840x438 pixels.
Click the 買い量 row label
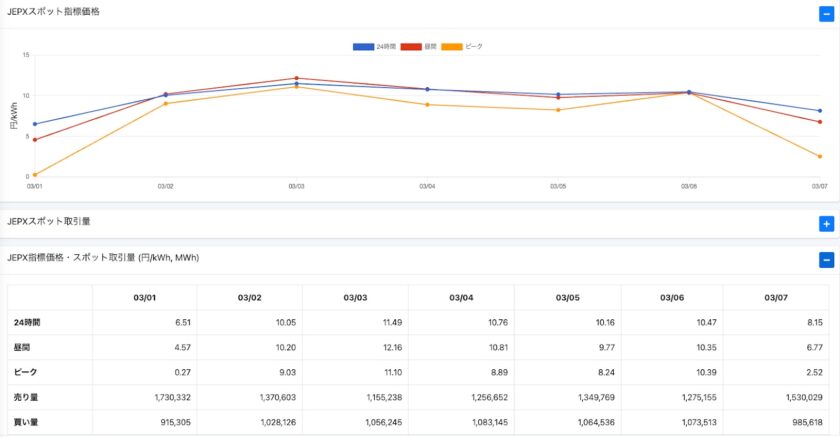pyautogui.click(x=28, y=422)
